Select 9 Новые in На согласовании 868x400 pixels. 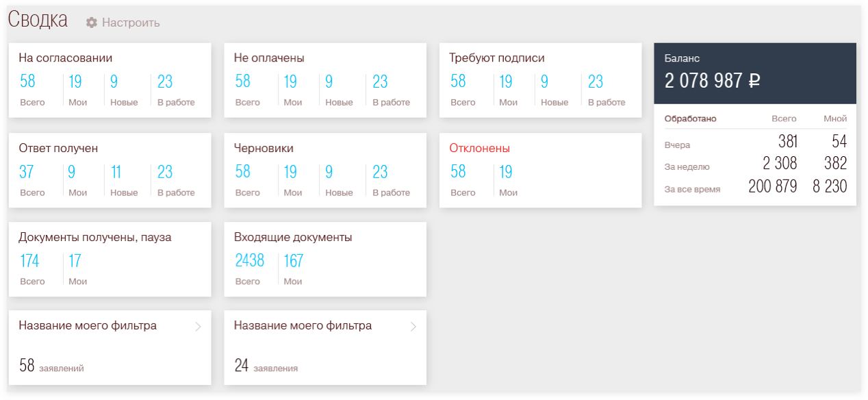point(124,90)
